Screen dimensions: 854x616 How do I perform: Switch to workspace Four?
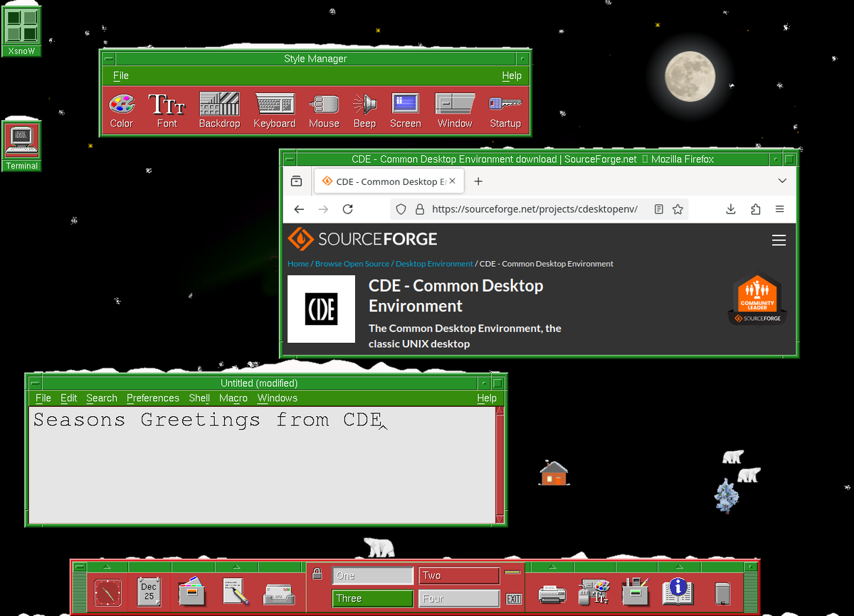(x=459, y=598)
